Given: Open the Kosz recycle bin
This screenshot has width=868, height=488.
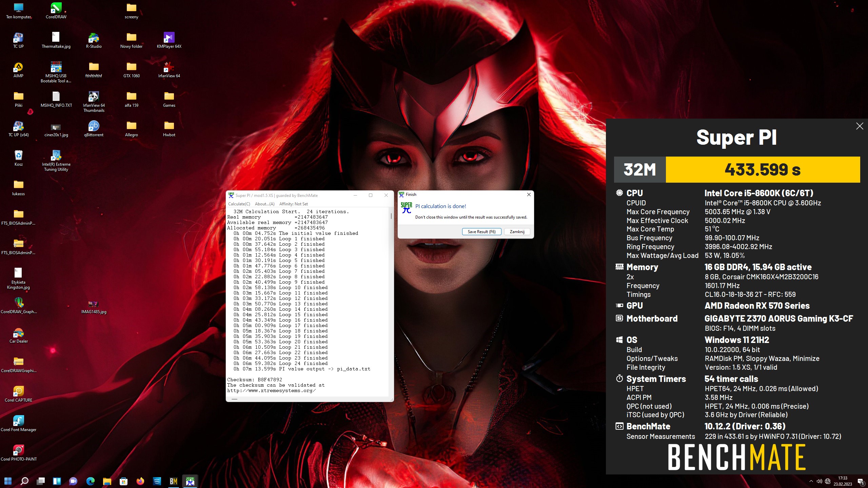Looking at the screenshot, I should 18,158.
